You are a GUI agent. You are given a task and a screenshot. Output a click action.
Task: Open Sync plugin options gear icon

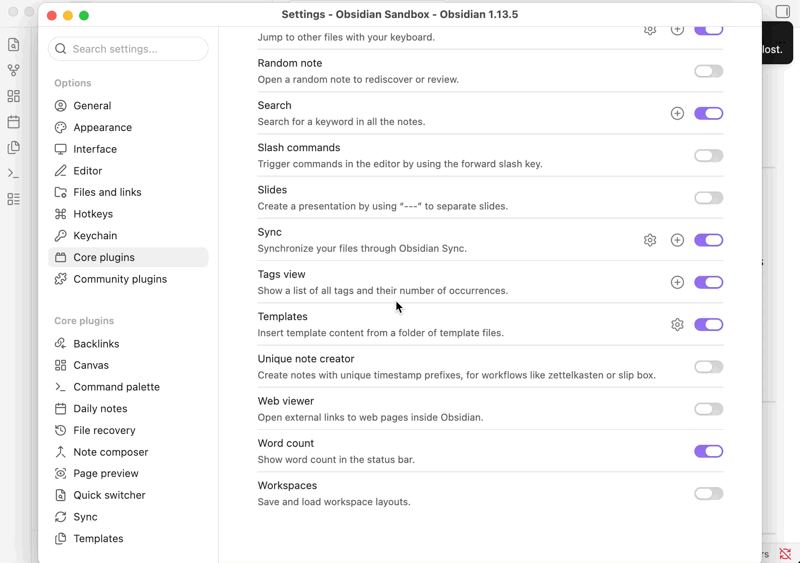pyautogui.click(x=649, y=240)
